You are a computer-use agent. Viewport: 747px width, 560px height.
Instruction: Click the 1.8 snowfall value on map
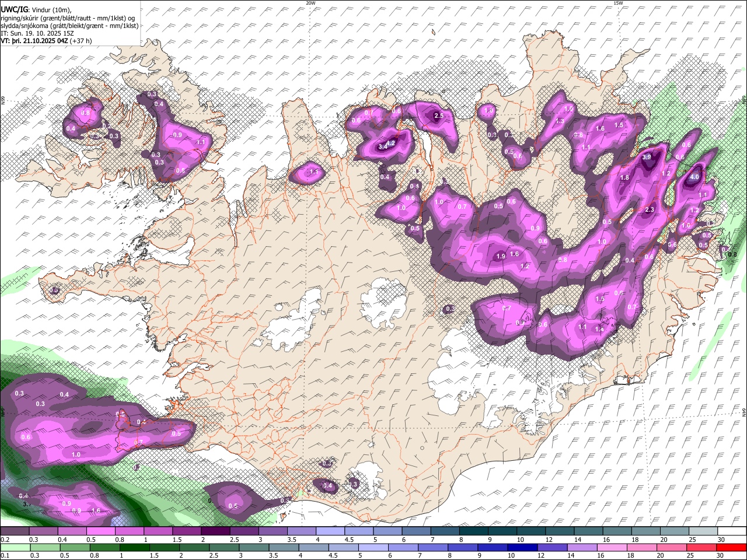[624, 178]
